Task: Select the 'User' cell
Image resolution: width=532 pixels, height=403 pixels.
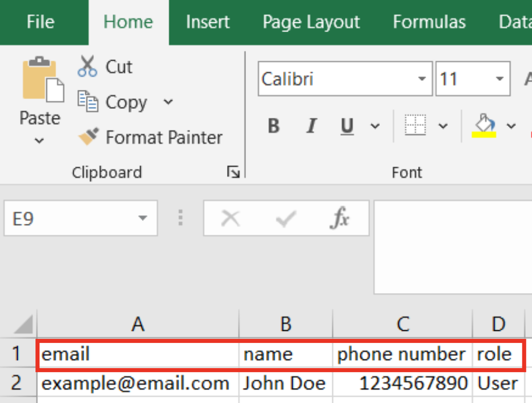Action: [498, 383]
